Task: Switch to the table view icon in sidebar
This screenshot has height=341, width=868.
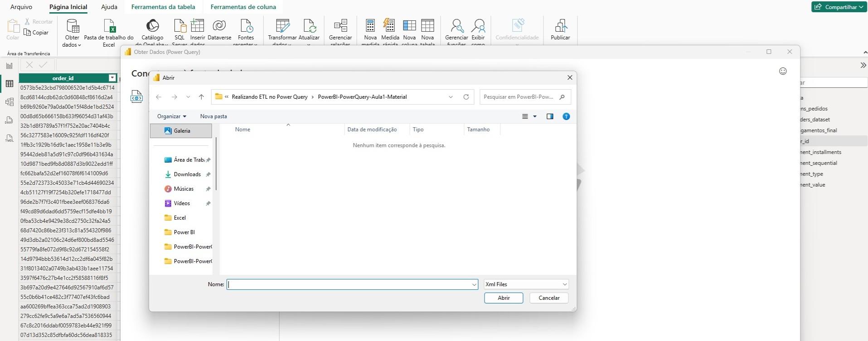Action: [x=9, y=84]
